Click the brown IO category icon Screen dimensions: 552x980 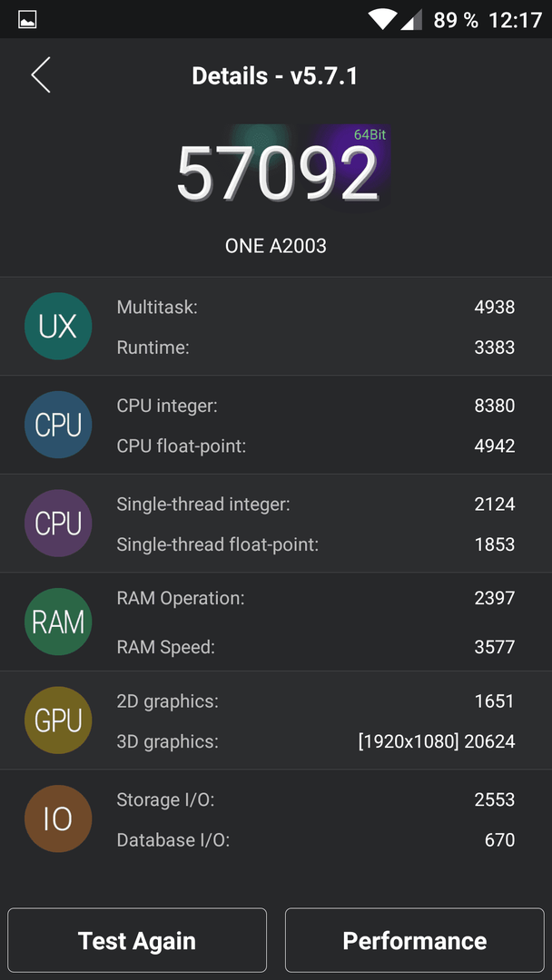pos(58,818)
